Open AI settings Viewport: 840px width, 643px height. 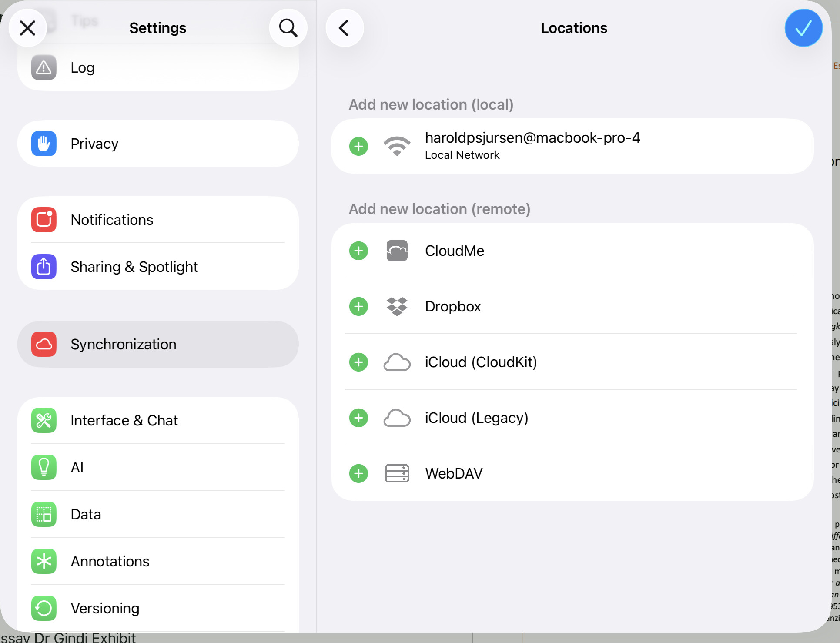click(158, 468)
